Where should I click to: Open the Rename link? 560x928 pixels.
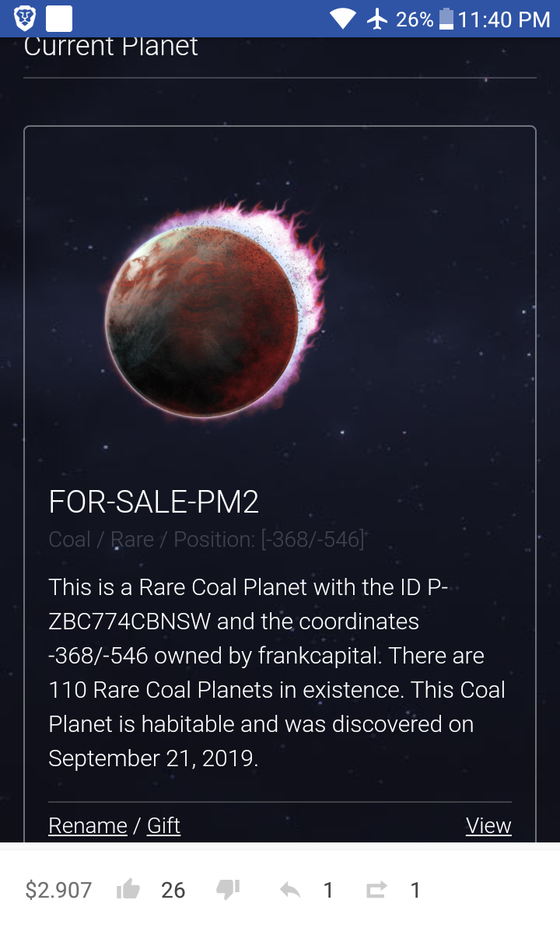point(88,825)
